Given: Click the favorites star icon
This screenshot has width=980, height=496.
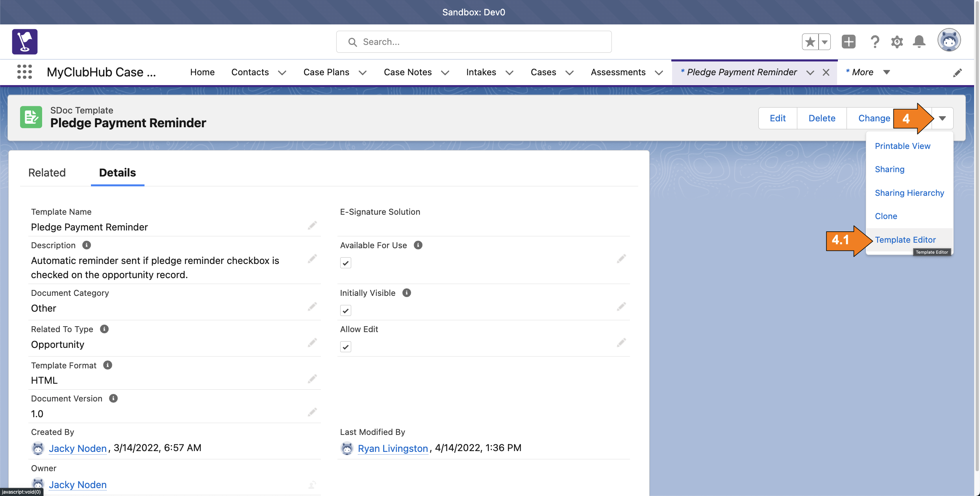Looking at the screenshot, I should click(x=810, y=41).
